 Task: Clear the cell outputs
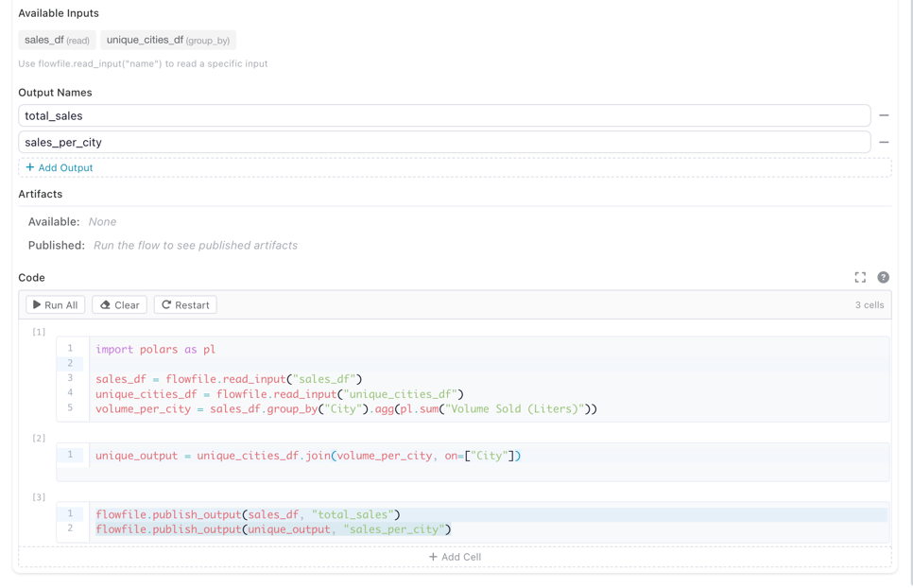pyautogui.click(x=119, y=305)
